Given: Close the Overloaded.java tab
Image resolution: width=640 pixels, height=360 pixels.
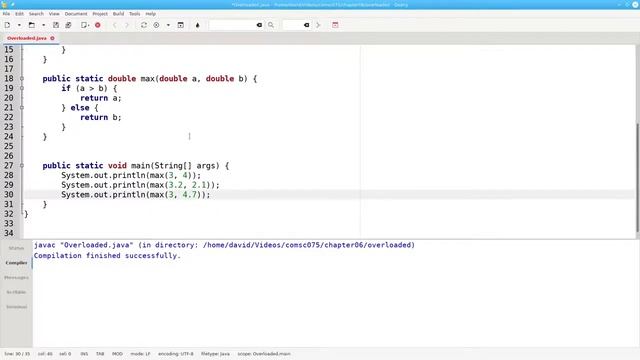Looking at the screenshot, I should 52,38.
